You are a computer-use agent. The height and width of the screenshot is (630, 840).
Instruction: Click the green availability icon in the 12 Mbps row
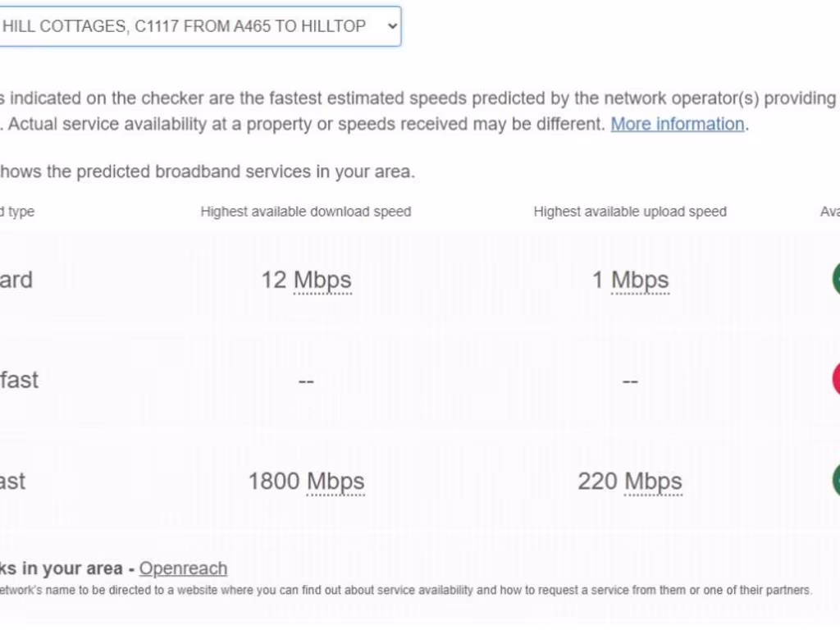coord(836,279)
